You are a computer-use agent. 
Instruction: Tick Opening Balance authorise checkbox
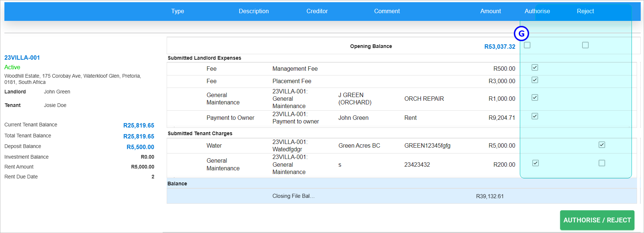[x=527, y=45]
